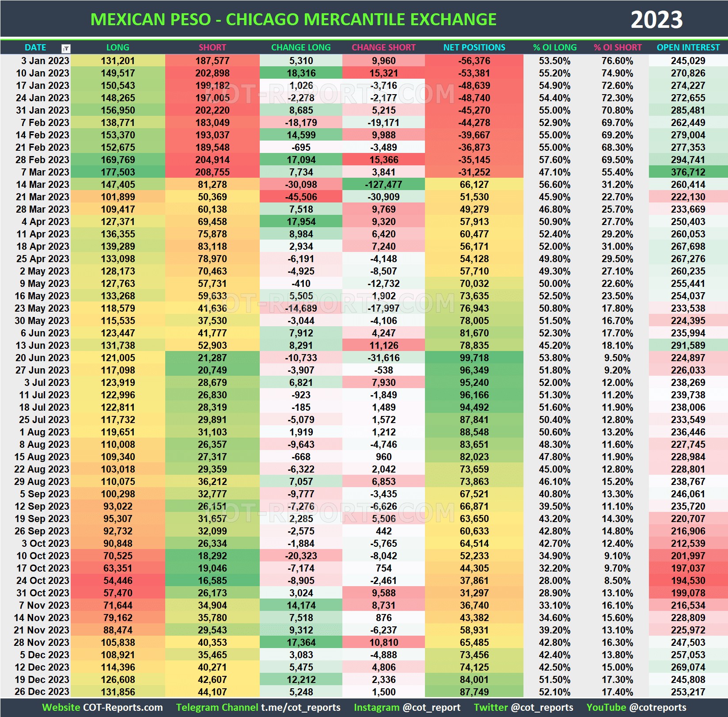Select the 26 Dec 2023 net positions value
Screen dimensions: 728x717
click(x=474, y=692)
